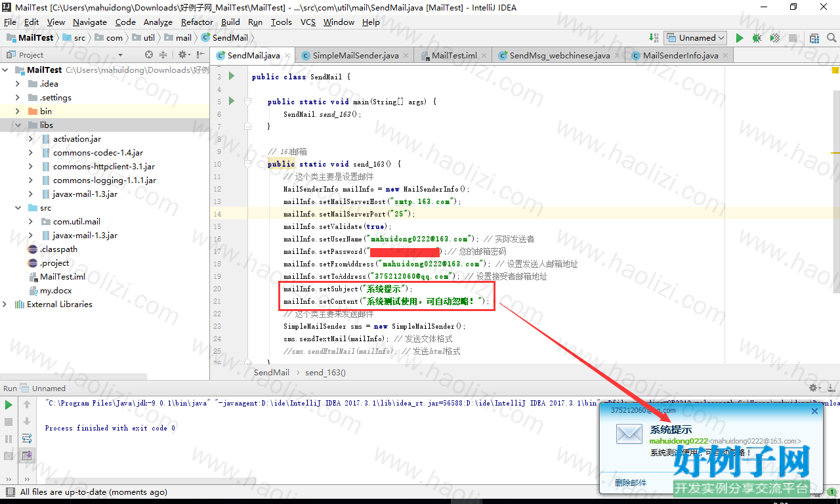Image resolution: width=840 pixels, height=504 pixels.
Task: Close the SendMail.java tab
Action: 287,56
